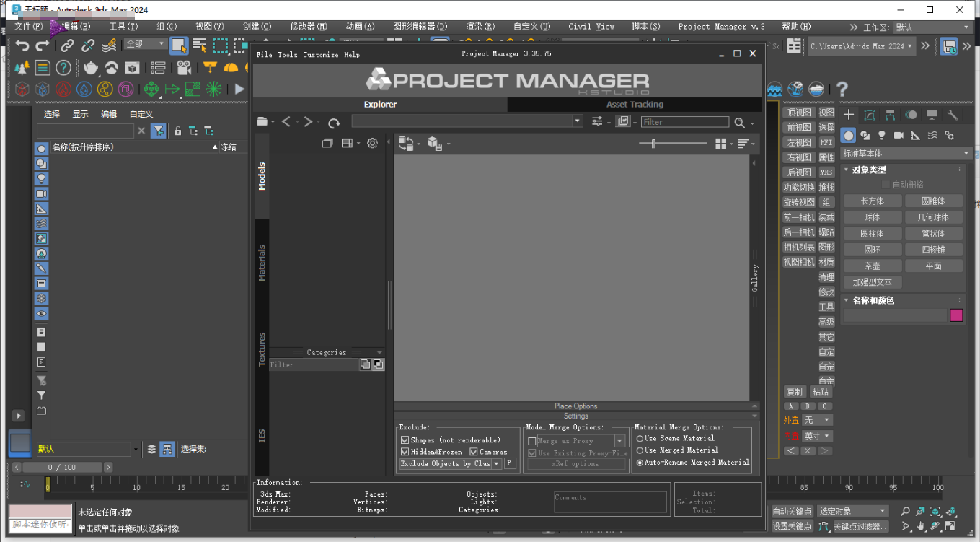The width and height of the screenshot is (980, 542).
Task: Click the green checkered square icon
Action: [x=193, y=89]
